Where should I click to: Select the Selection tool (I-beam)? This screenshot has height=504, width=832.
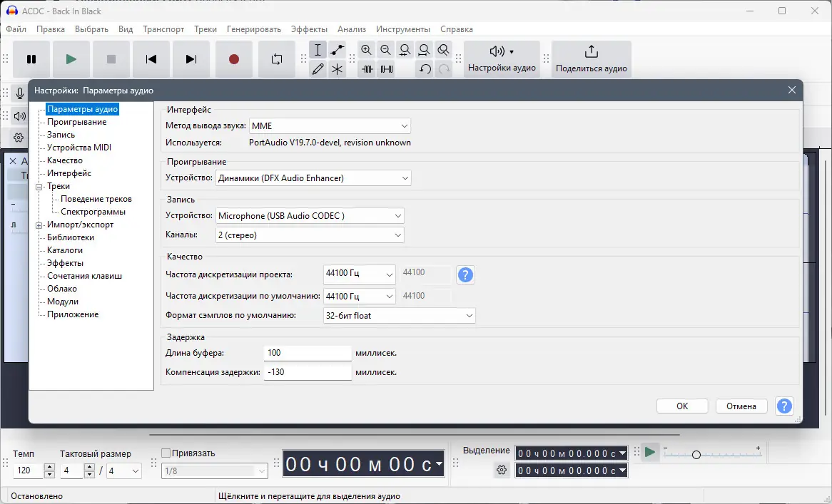tap(318, 50)
